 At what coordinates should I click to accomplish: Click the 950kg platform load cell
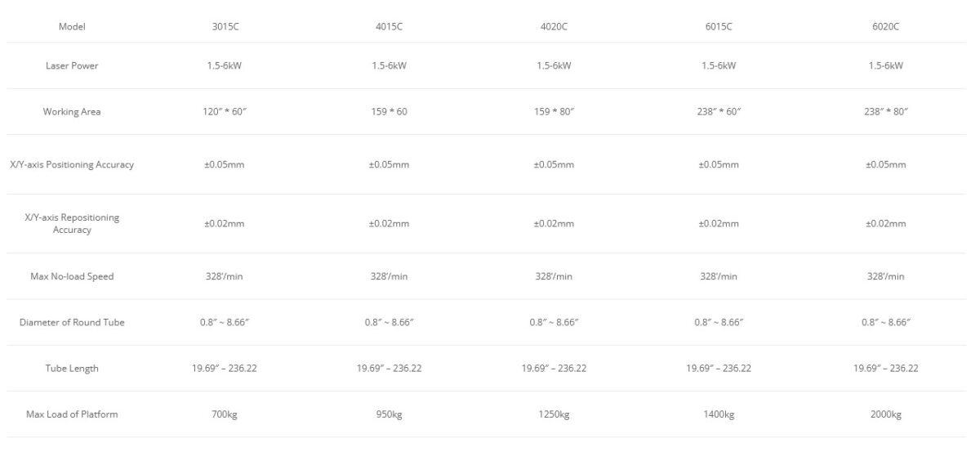[x=389, y=414]
